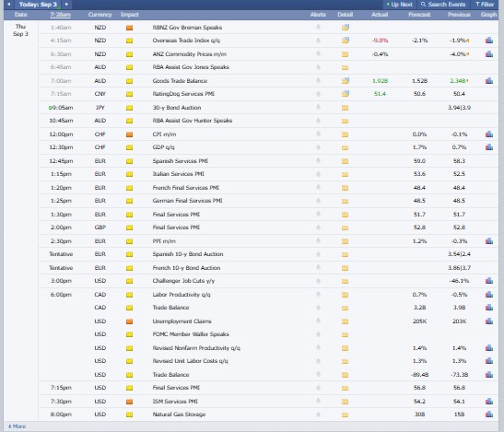Click the Currency column header
Screen dimensions: 504x432
click(x=100, y=15)
